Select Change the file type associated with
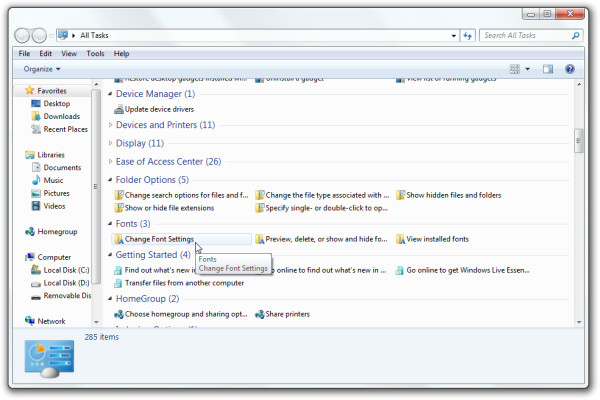 [327, 195]
